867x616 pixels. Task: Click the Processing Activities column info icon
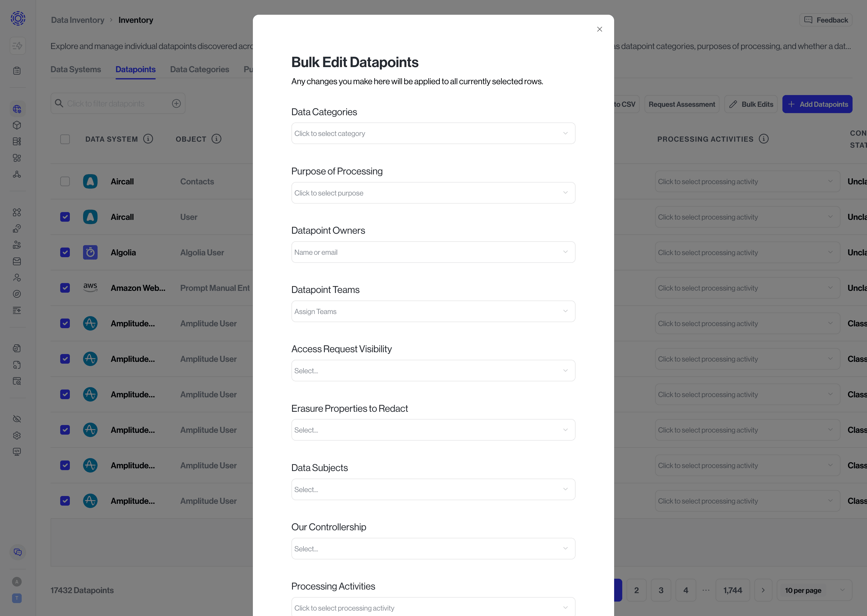coord(763,139)
